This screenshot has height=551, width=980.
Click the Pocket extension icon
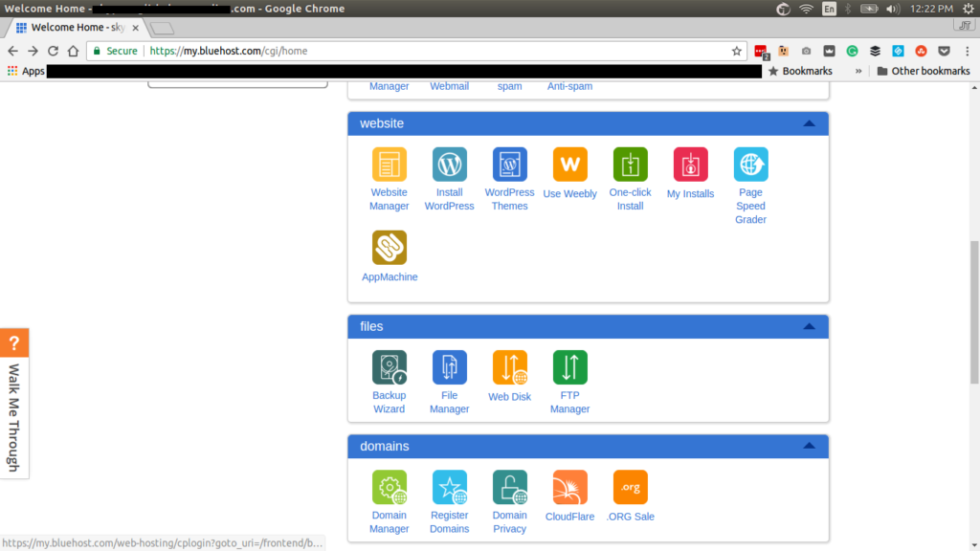(944, 52)
